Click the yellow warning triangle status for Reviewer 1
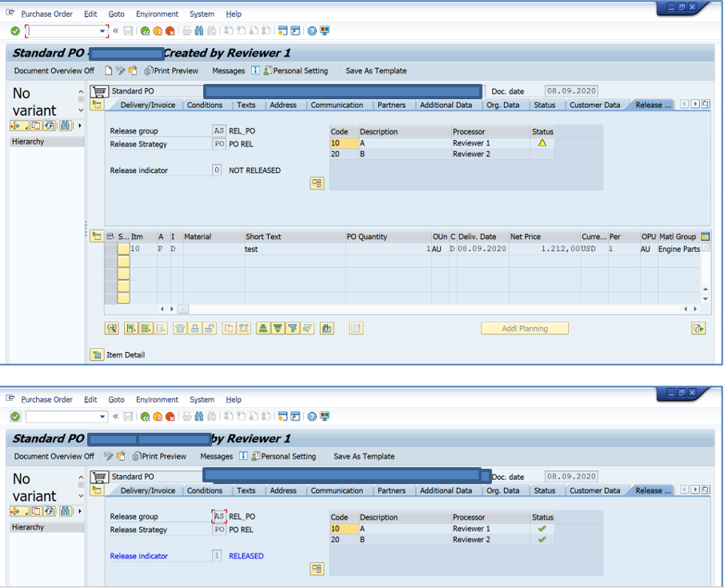724x588 pixels. click(542, 142)
